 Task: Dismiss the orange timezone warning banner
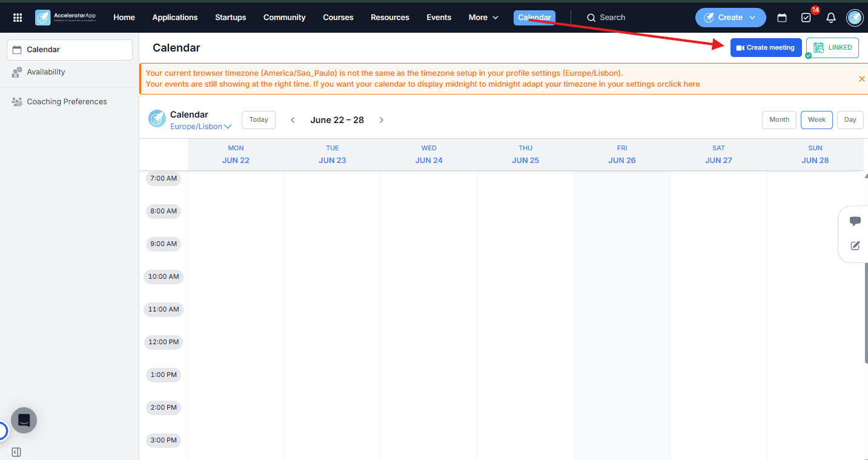point(861,79)
